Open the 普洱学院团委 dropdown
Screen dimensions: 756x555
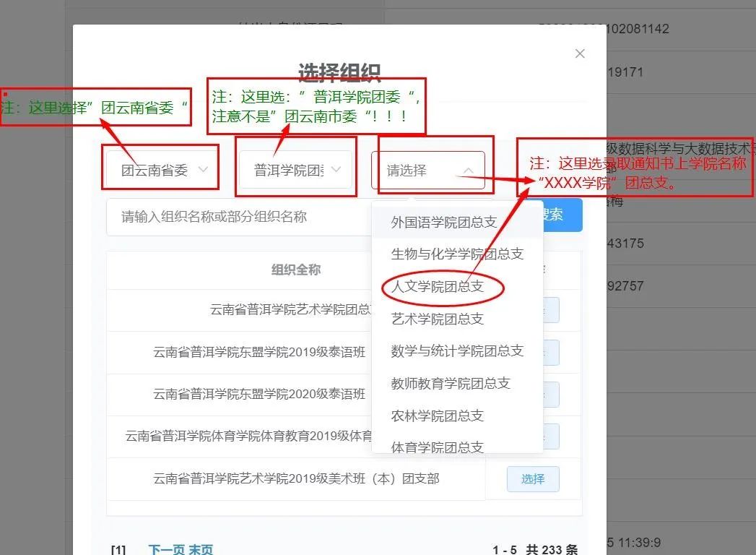pyautogui.click(x=296, y=171)
